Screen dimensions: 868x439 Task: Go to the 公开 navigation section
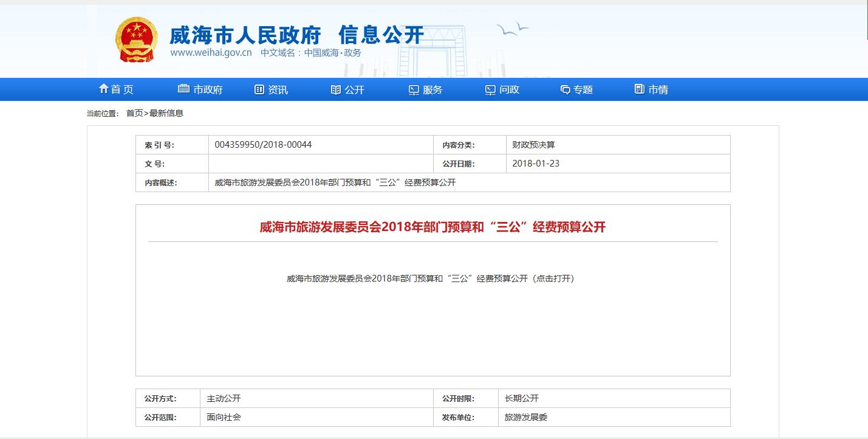coord(354,89)
